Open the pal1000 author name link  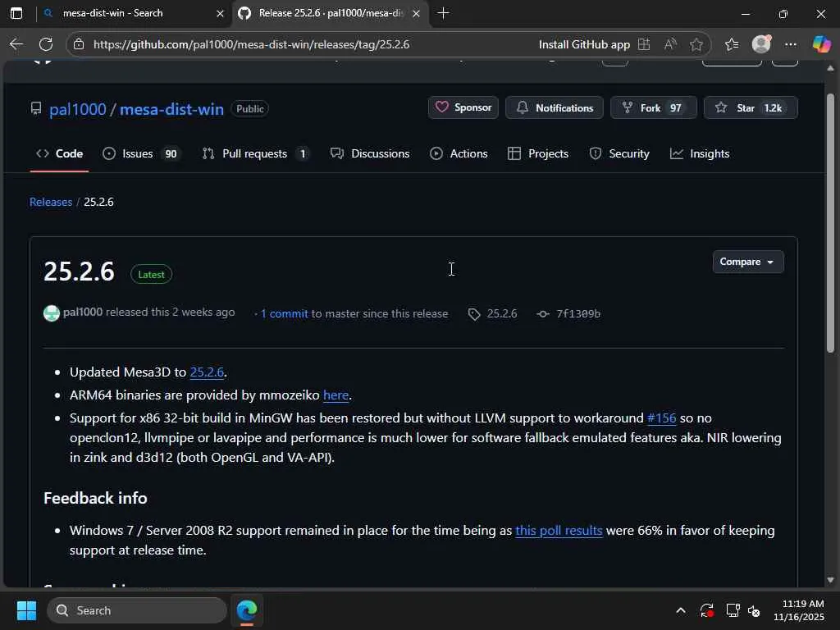click(83, 313)
